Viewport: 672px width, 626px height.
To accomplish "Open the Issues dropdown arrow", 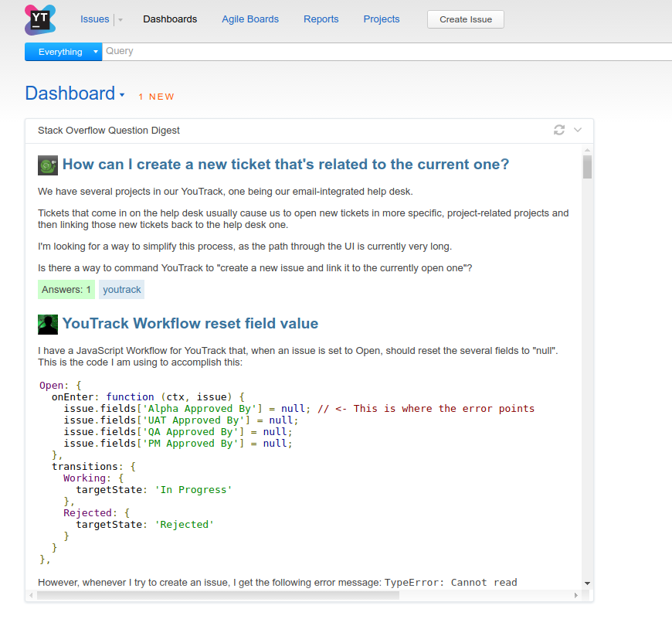I will (x=120, y=20).
